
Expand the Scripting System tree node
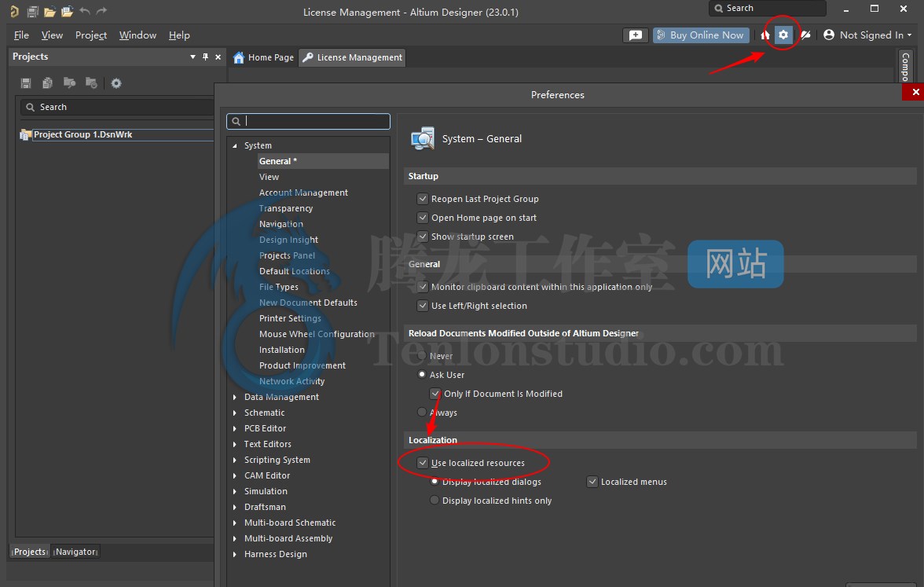click(234, 460)
